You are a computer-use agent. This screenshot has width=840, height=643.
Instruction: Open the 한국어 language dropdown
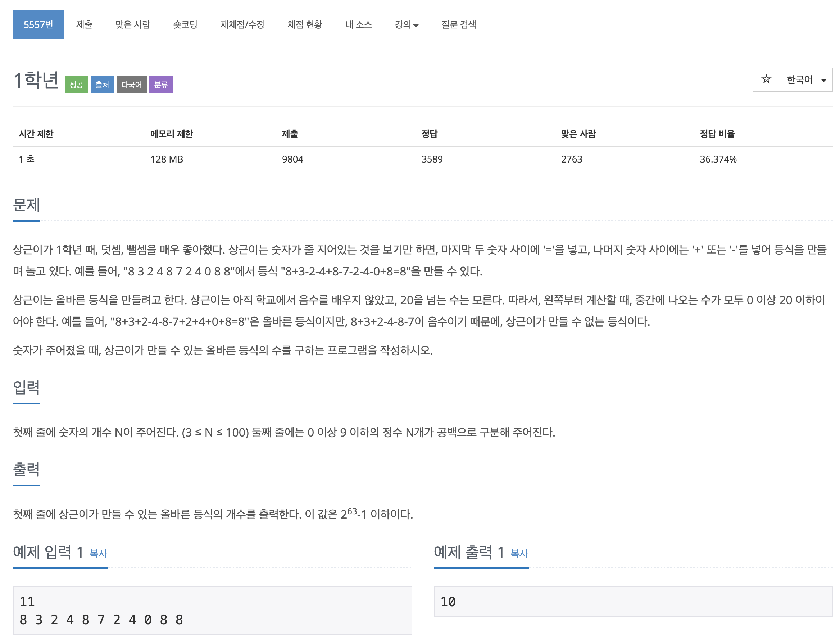tap(806, 79)
